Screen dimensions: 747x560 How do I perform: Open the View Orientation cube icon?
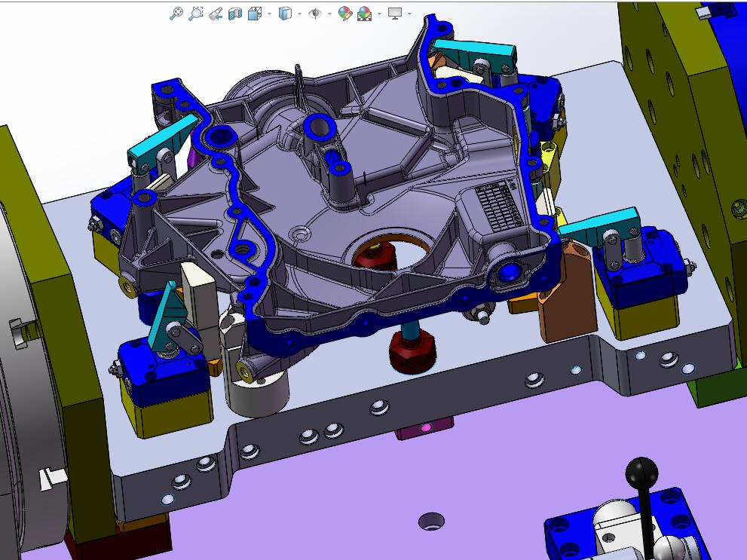click(255, 14)
